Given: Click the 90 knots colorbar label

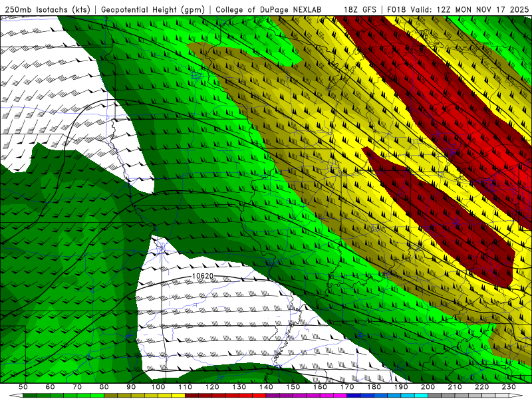Looking at the screenshot, I should 131,387.
